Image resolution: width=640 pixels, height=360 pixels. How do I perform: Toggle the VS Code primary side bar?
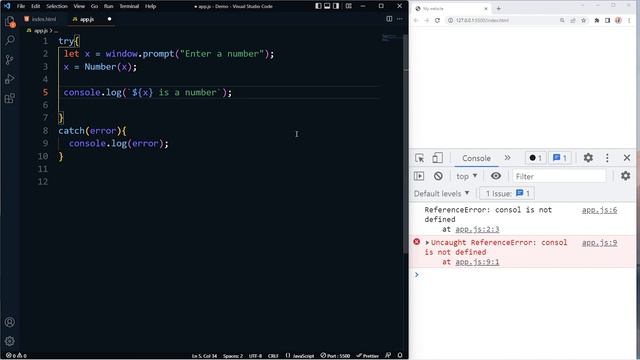coord(318,6)
